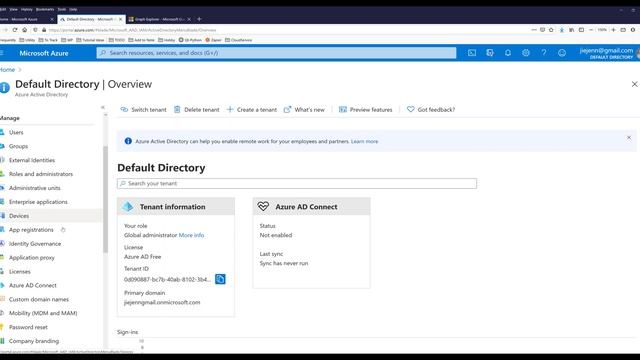Click the More info link for Global administrator
The image size is (640, 360).
191,235
